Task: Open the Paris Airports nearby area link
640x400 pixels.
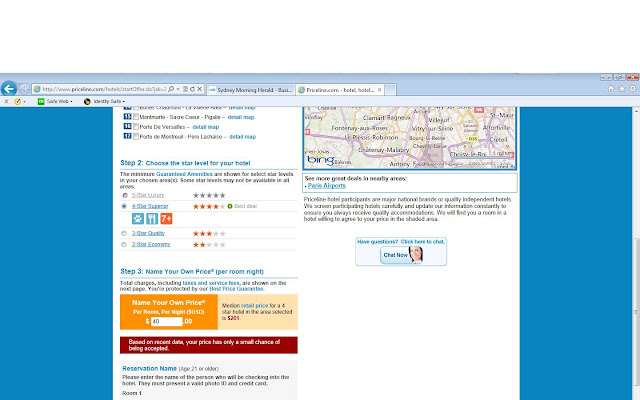Action: [x=327, y=185]
